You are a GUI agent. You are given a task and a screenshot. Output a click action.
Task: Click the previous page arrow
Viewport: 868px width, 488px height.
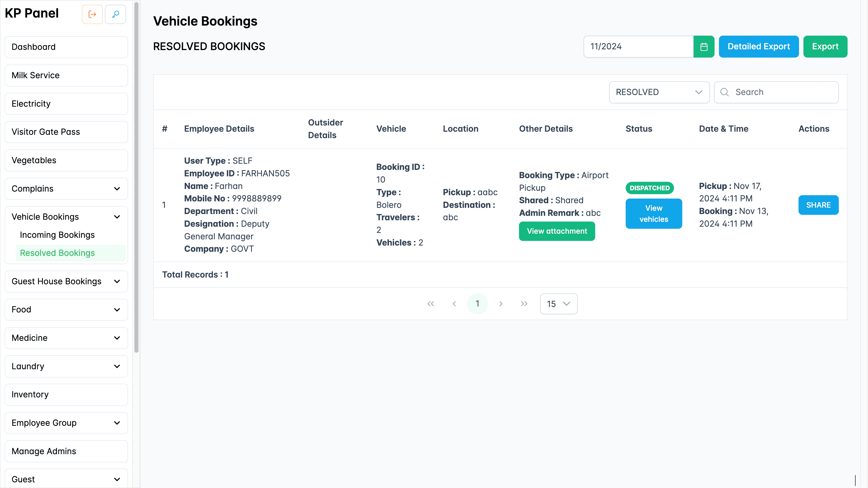click(x=454, y=303)
